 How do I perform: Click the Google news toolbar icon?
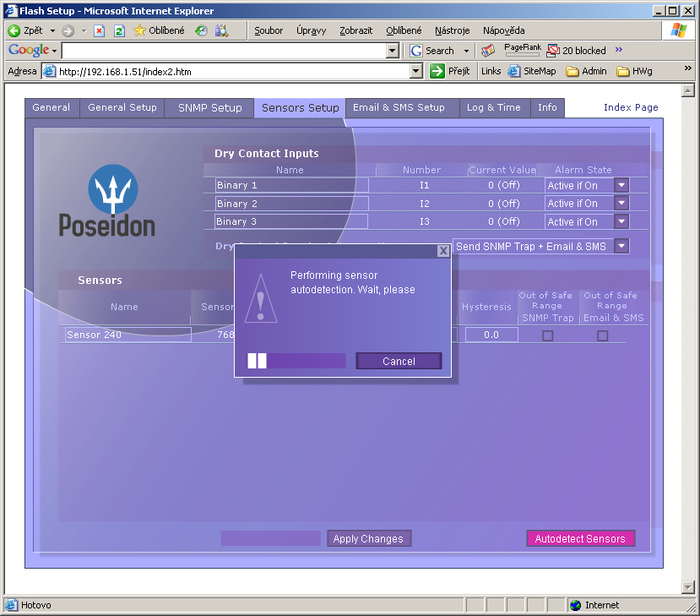point(488,51)
